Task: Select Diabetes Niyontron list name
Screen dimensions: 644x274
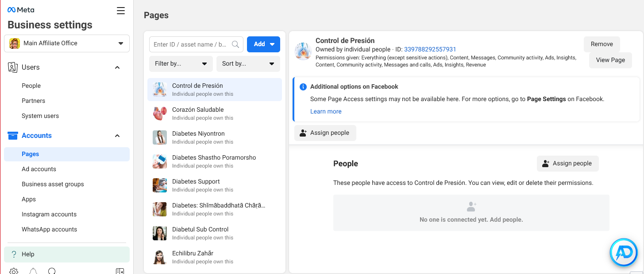Action: [x=198, y=134]
